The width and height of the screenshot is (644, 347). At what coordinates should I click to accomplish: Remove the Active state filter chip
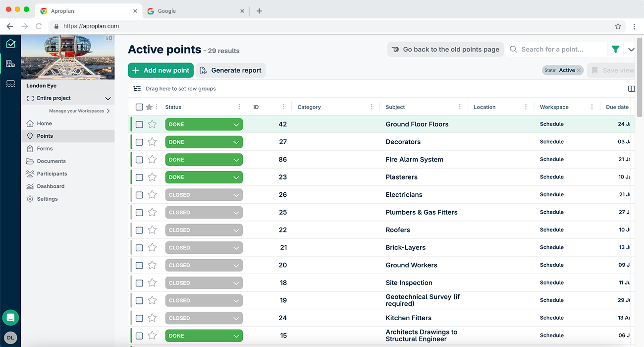(579, 70)
